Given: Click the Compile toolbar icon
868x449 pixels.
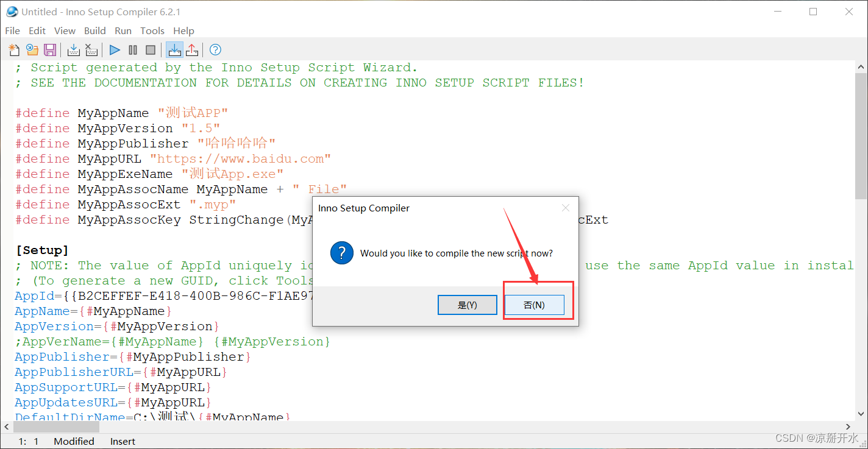Looking at the screenshot, I should pos(74,50).
